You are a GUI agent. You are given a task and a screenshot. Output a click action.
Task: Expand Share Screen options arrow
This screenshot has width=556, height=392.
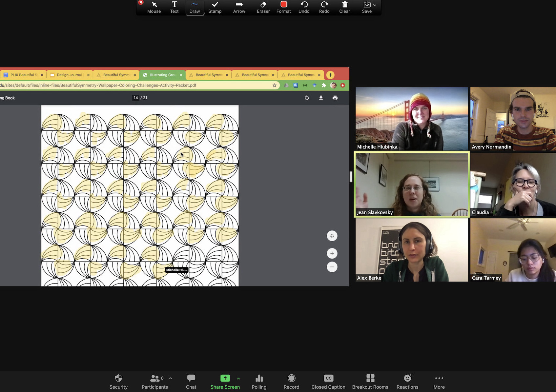coord(238,378)
